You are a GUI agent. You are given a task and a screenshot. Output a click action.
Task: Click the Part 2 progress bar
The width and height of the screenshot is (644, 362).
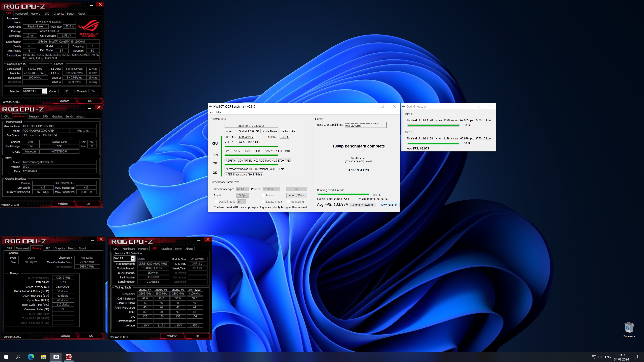433,143
